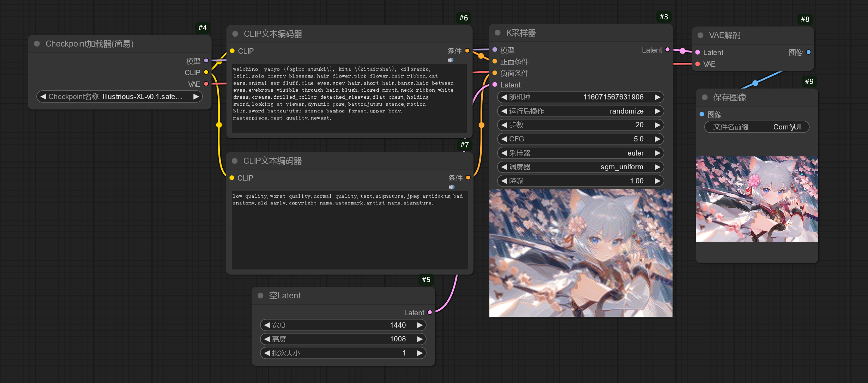Collapse the Checkpoint加载器 node via title dot
Screen dimensions: 868x383
point(37,44)
